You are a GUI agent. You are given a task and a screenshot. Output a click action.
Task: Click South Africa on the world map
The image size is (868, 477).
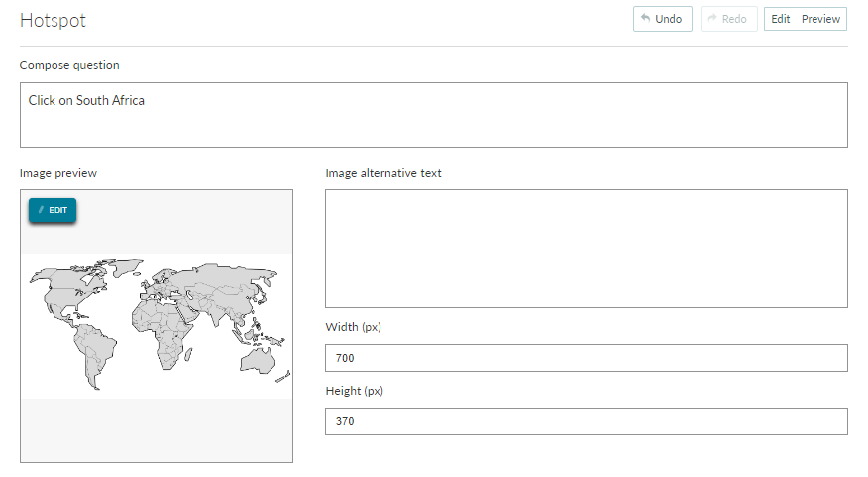168,363
